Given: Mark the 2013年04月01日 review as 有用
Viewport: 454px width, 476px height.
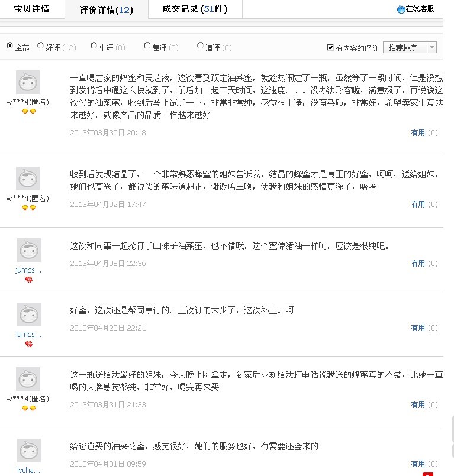Looking at the screenshot, I should 418,464.
